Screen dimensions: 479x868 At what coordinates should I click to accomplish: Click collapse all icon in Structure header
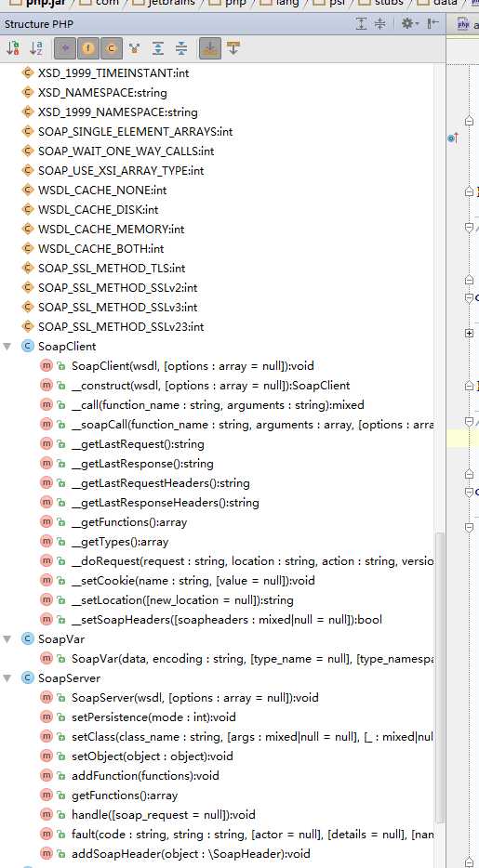(x=379, y=23)
